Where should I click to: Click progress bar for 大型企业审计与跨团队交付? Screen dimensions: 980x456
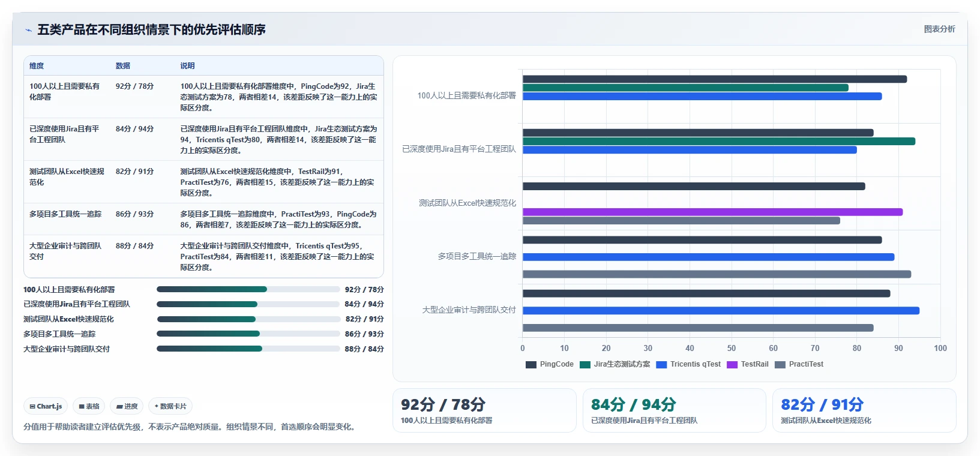point(248,349)
